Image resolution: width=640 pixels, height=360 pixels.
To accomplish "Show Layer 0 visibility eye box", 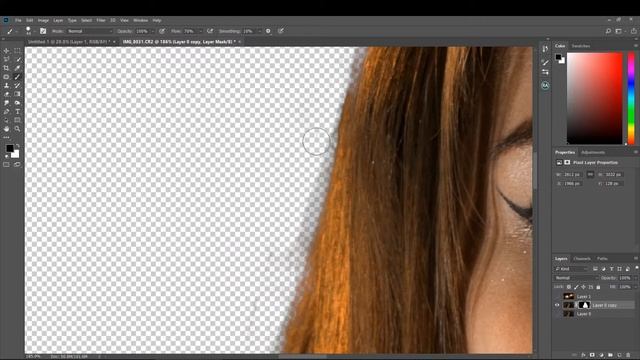I will point(557,314).
